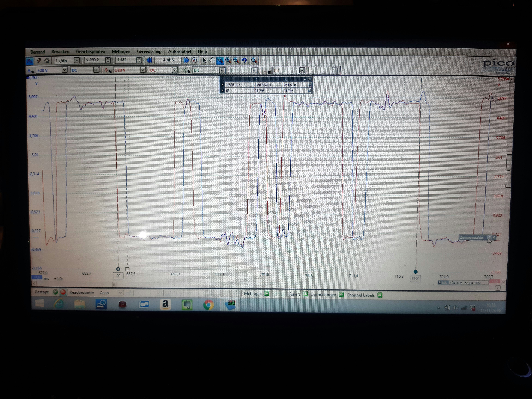The image size is (532, 399).
Task: Click the red stop capture button
Action: click(x=63, y=292)
